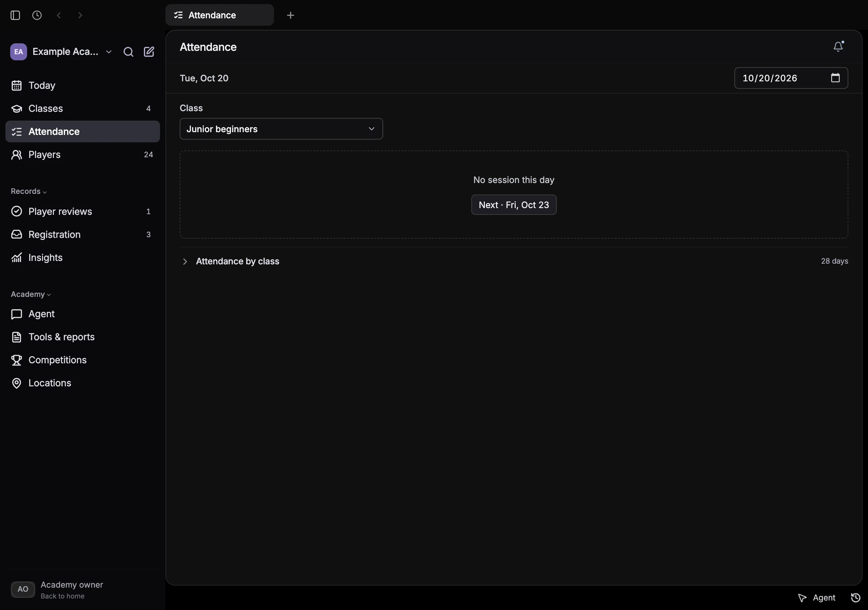The height and width of the screenshot is (610, 868).
Task: Jump to Next Fri, Oct 23 session
Action: click(x=514, y=205)
